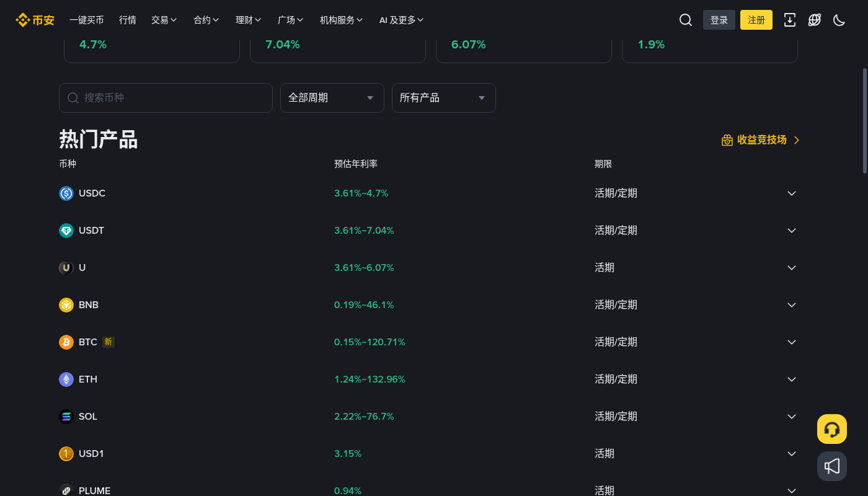Click the USDC coin icon
Image resolution: width=868 pixels, height=496 pixels.
(66, 193)
